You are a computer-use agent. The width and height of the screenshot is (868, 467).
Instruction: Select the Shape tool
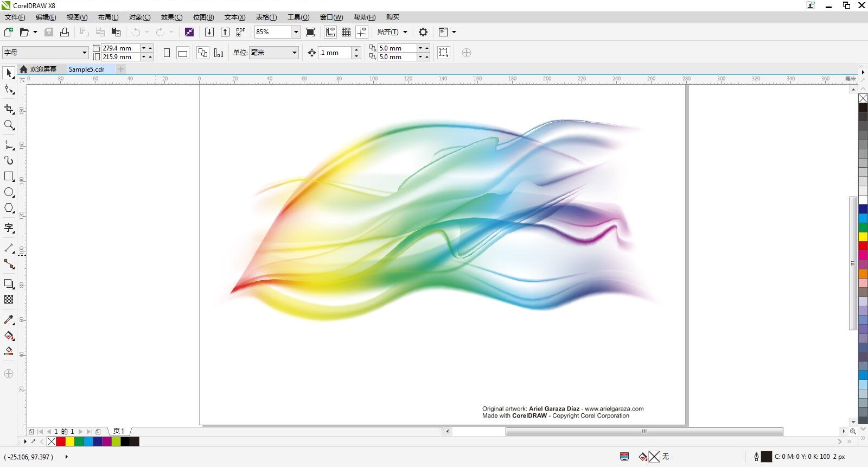[x=9, y=90]
